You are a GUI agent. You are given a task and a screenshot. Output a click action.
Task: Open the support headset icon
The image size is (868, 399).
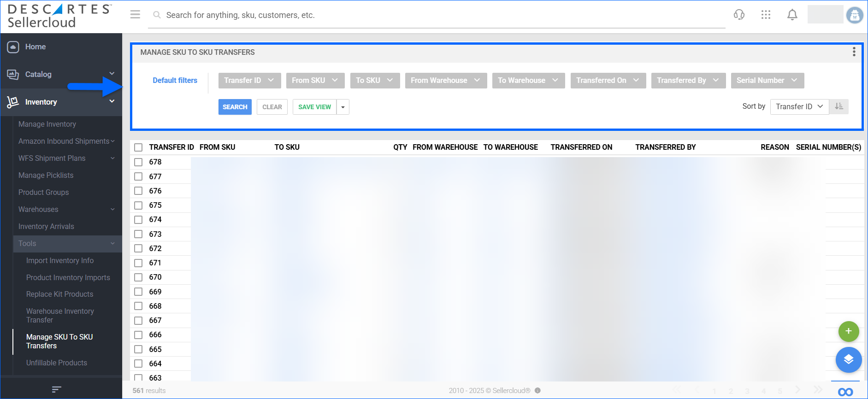[x=739, y=15]
